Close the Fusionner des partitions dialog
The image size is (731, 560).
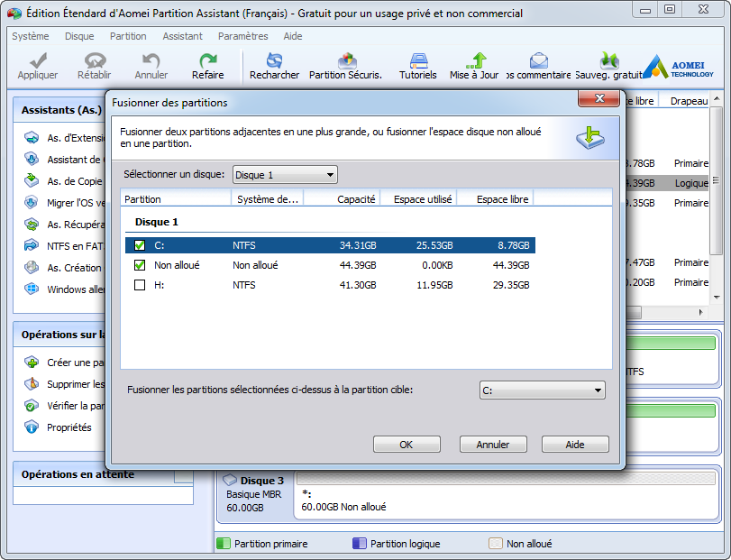599,98
